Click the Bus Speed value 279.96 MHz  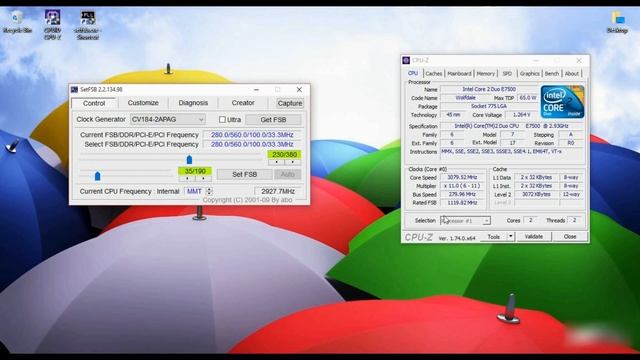pos(462,195)
